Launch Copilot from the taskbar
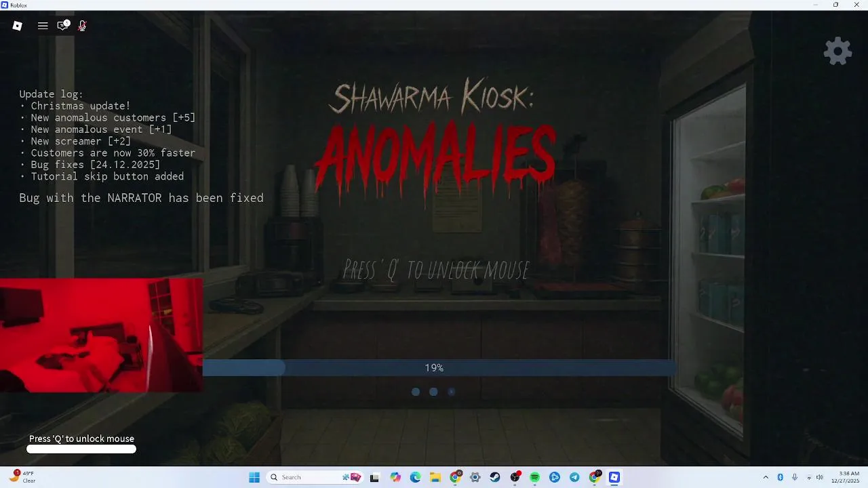Screen dimensions: 868x488 395,477
